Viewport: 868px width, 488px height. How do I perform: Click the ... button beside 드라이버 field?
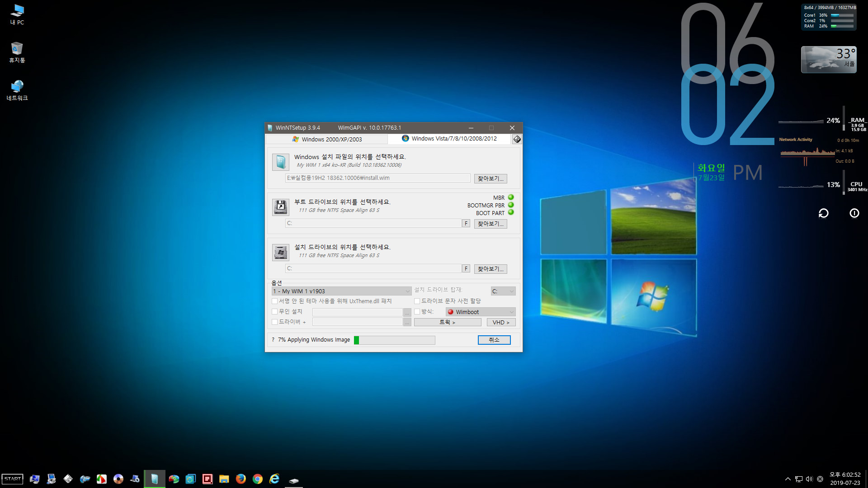tap(407, 322)
